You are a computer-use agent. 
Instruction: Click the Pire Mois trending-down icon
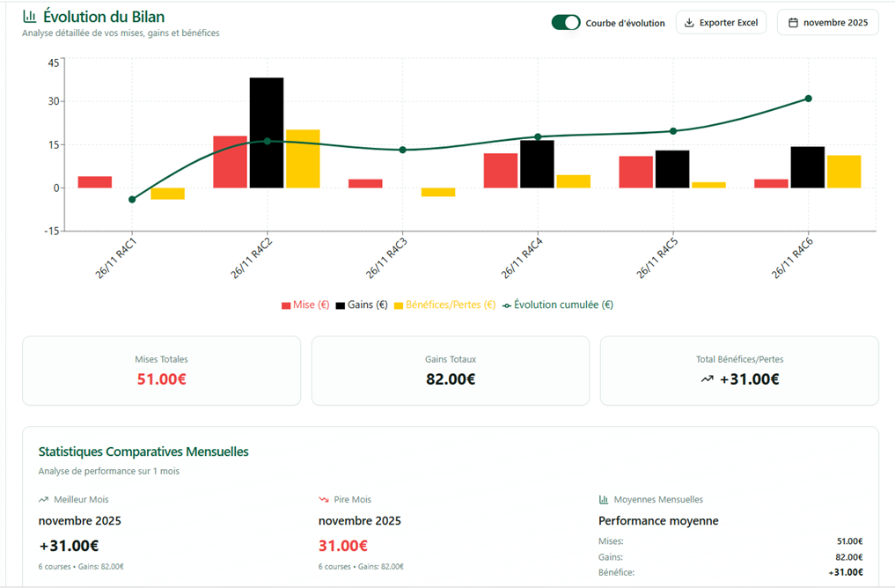pos(323,499)
